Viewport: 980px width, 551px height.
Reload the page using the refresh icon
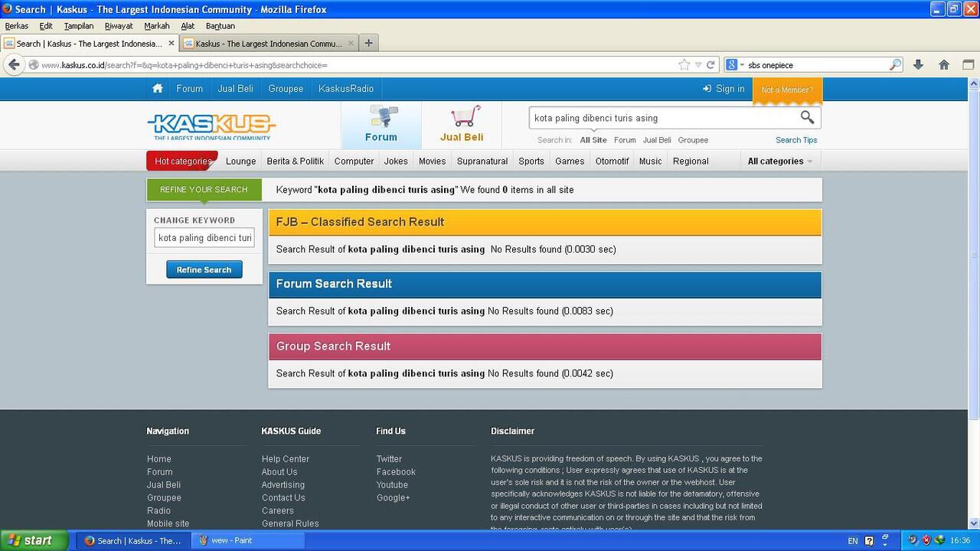coord(710,65)
